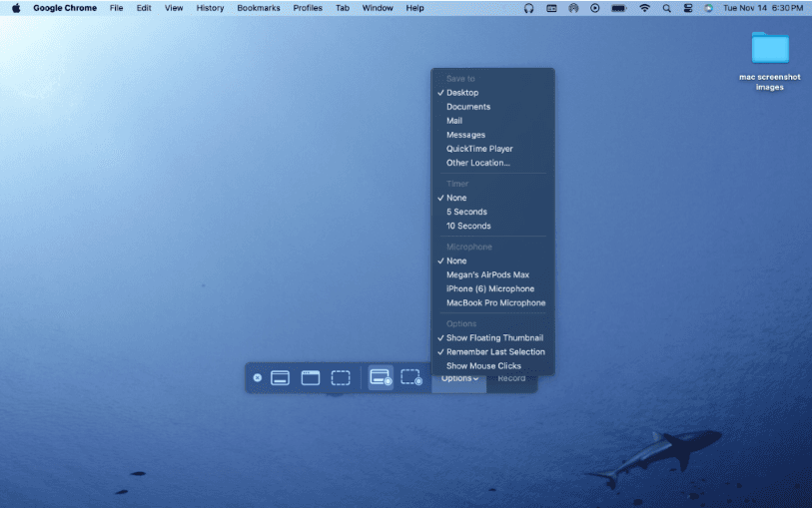The height and width of the screenshot is (508, 812).
Task: Close the screenshot toolbar with X icon
Action: [x=257, y=378]
